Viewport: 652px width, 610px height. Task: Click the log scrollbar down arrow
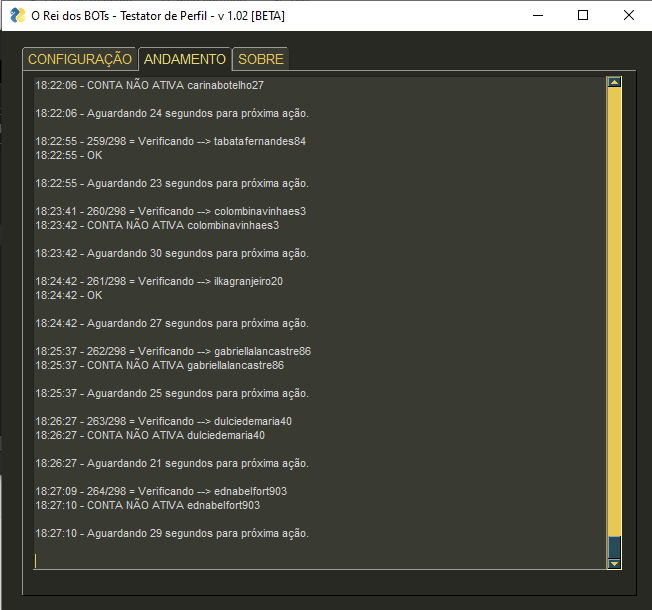pyautogui.click(x=614, y=564)
